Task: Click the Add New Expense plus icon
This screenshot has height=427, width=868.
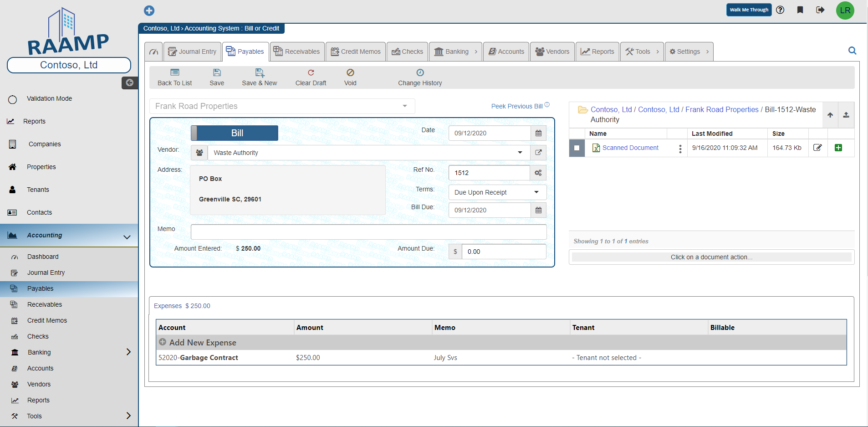Action: click(163, 342)
